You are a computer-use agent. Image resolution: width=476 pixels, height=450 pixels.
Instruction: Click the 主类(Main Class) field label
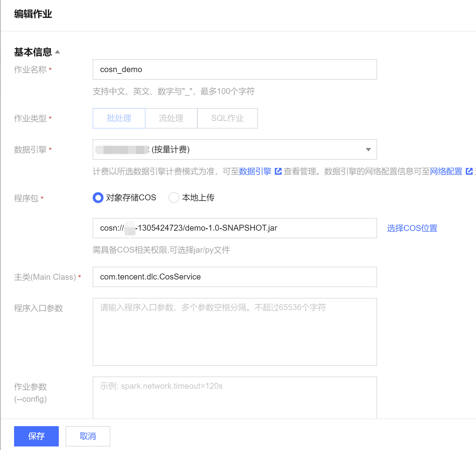click(x=45, y=277)
